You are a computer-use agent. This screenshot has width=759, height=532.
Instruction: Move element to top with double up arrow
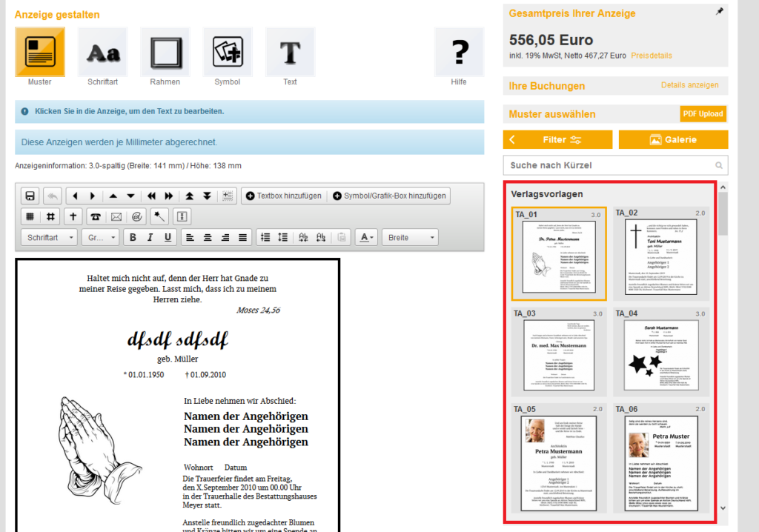click(189, 196)
